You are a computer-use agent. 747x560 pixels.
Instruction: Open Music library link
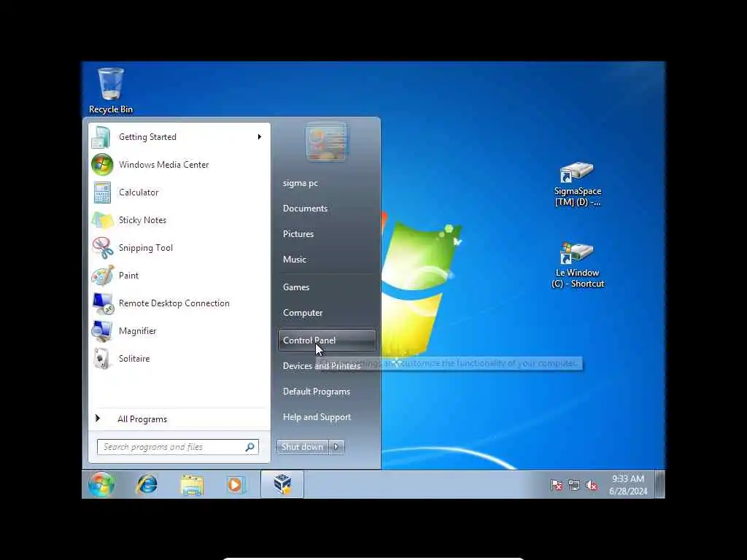(x=295, y=260)
